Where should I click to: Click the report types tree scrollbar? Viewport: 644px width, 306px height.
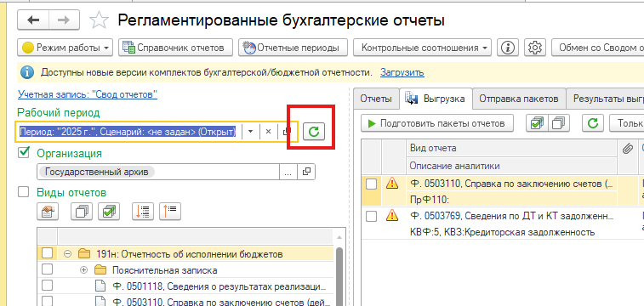coord(339,275)
